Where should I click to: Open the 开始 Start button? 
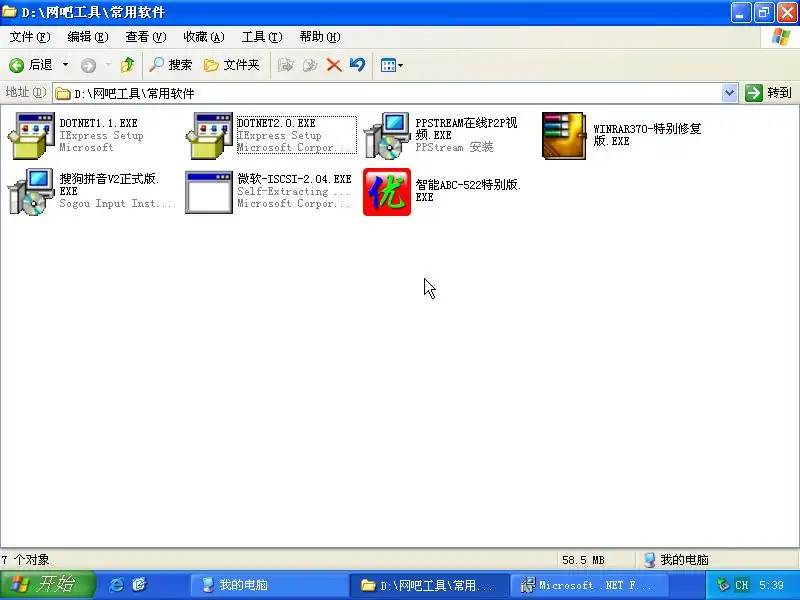(47, 585)
